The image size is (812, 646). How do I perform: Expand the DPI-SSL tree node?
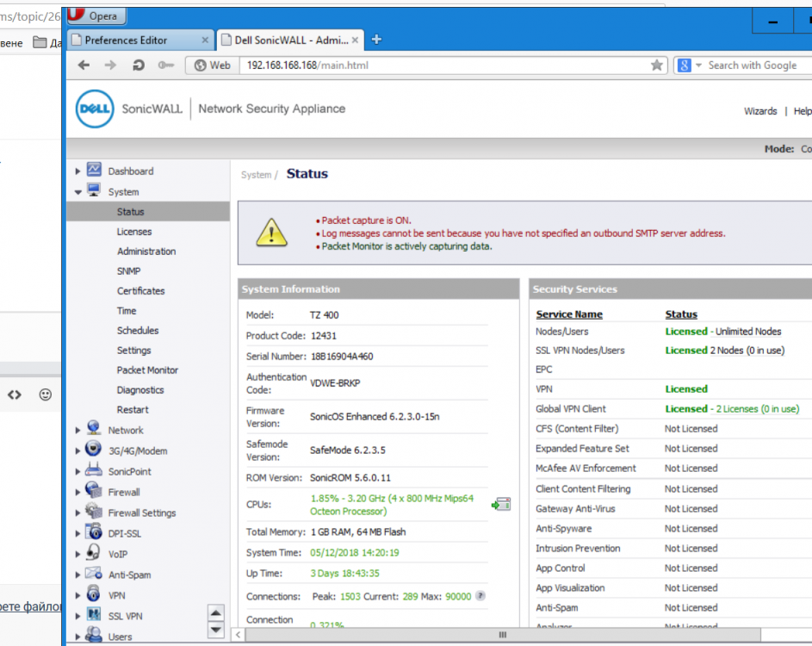coord(77,533)
